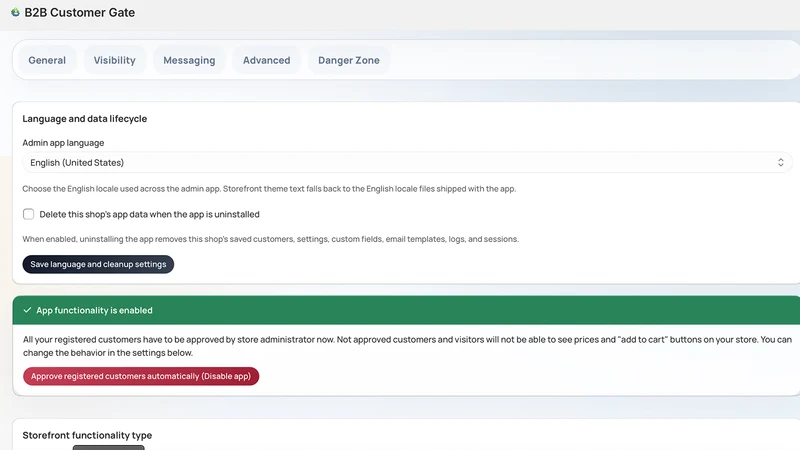
Task: Open the General tab
Action: 47,60
